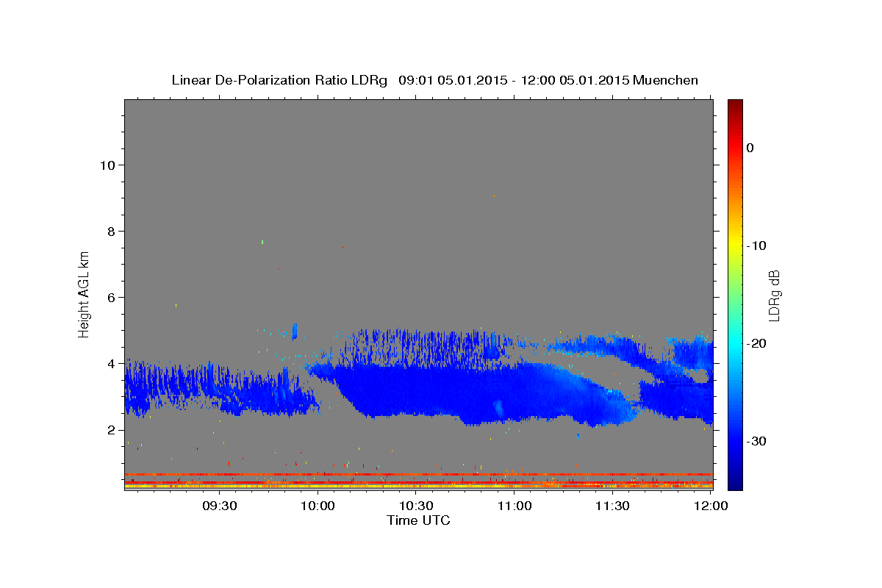Click the colorbar value -20
Viewport: 882px width, 588px height.
[757, 343]
